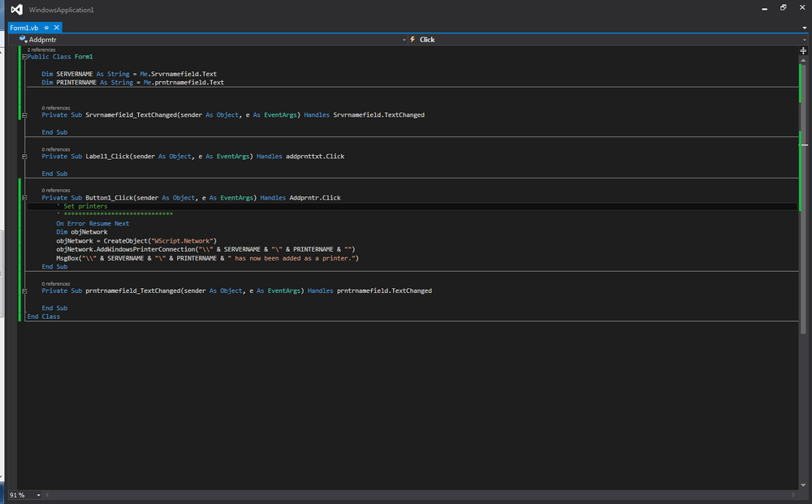Restore down the Visual Studio window
This screenshot has height=504, width=812.
coord(784,8)
